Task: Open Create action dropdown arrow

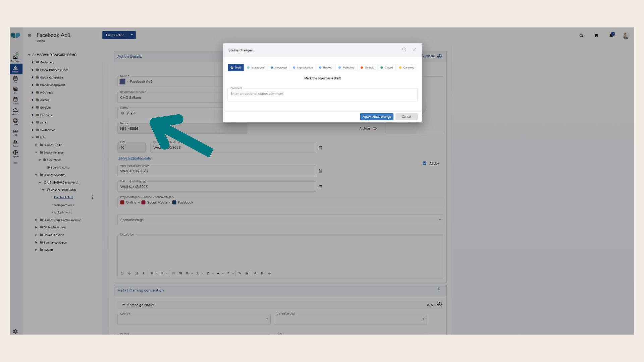Action: coord(132,35)
